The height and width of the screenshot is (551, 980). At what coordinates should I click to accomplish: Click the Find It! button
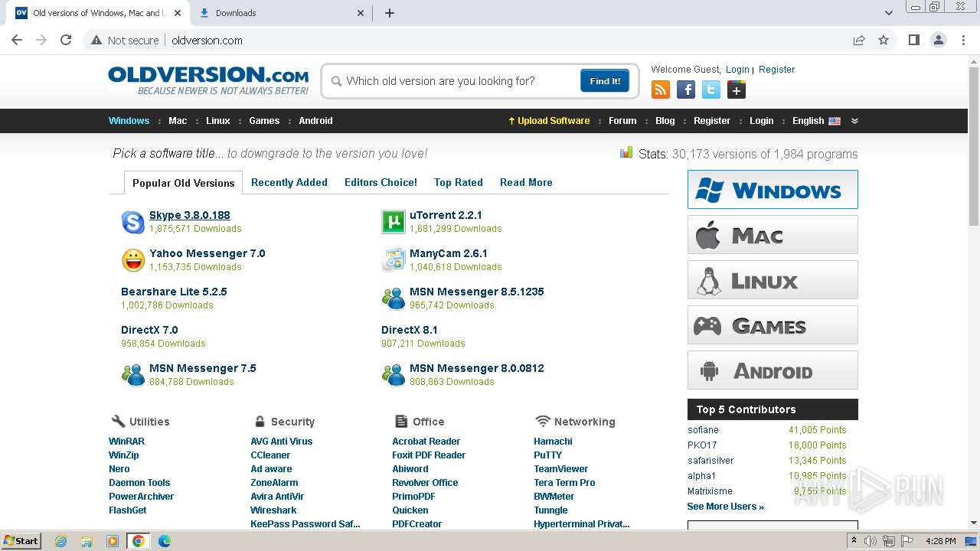pos(605,81)
